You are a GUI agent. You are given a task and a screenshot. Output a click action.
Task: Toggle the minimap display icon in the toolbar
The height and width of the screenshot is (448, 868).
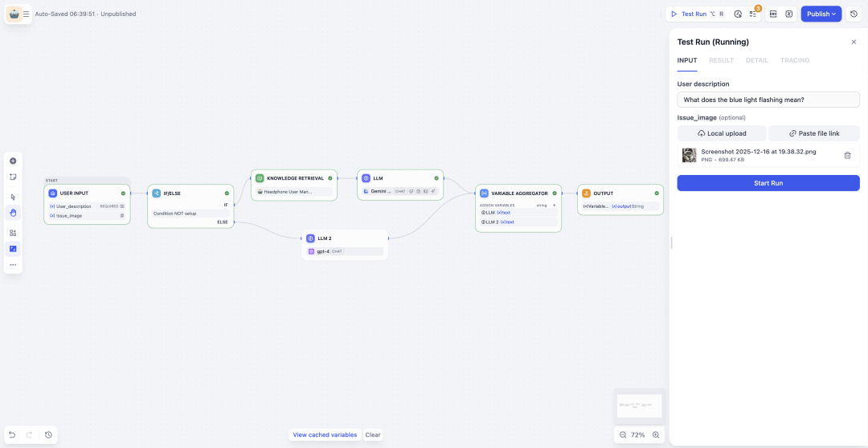pyautogui.click(x=13, y=249)
